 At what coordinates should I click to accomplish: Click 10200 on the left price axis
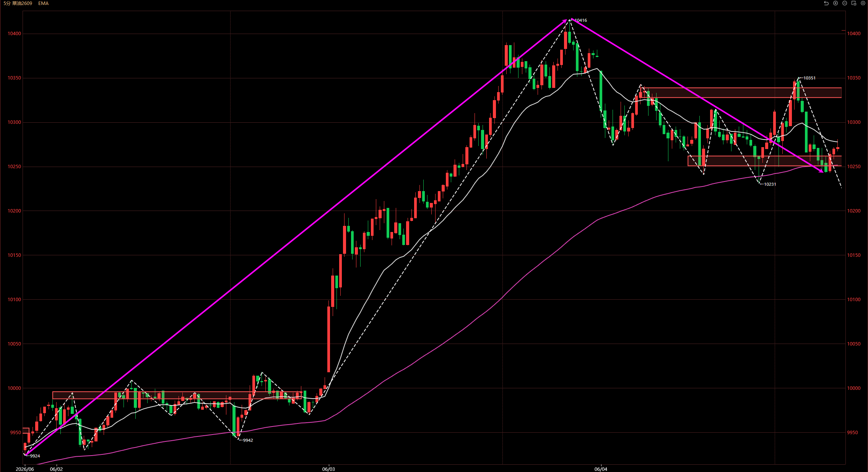point(15,211)
